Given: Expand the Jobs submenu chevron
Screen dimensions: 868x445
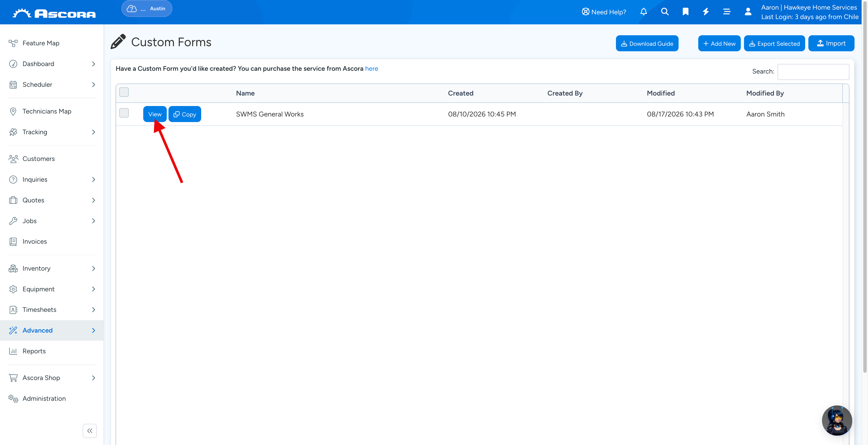Looking at the screenshot, I should coord(93,221).
